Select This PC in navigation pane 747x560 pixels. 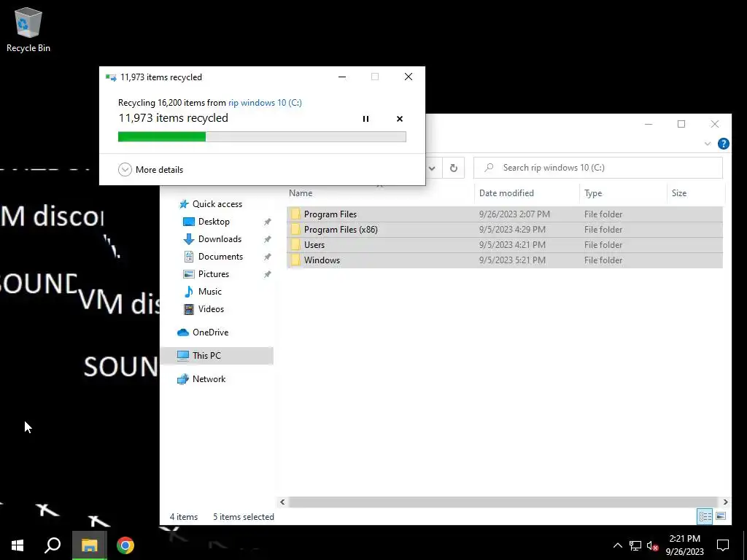click(x=217, y=356)
